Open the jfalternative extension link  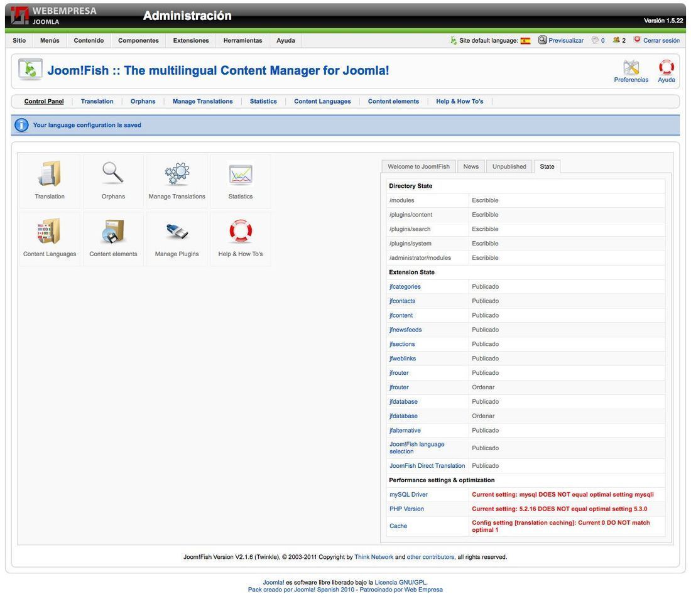pos(405,431)
